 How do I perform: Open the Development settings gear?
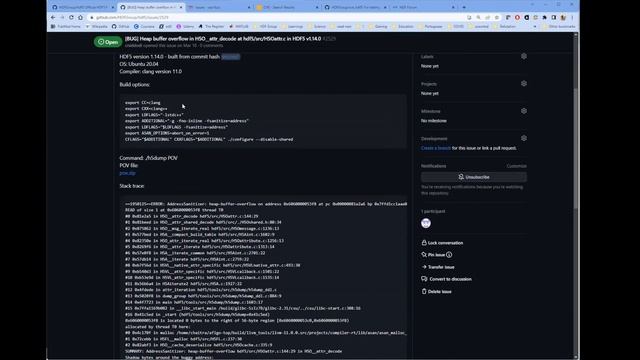coord(524,138)
